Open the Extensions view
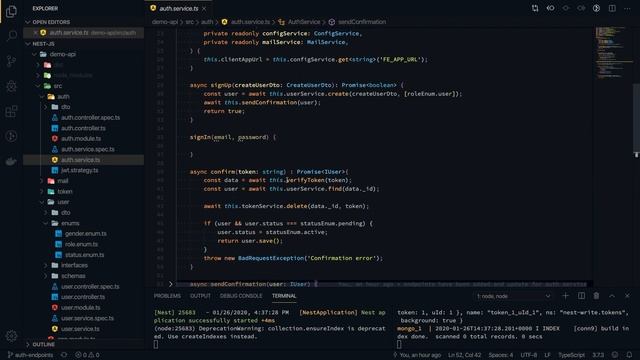The width and height of the screenshot is (640, 360). point(11,111)
